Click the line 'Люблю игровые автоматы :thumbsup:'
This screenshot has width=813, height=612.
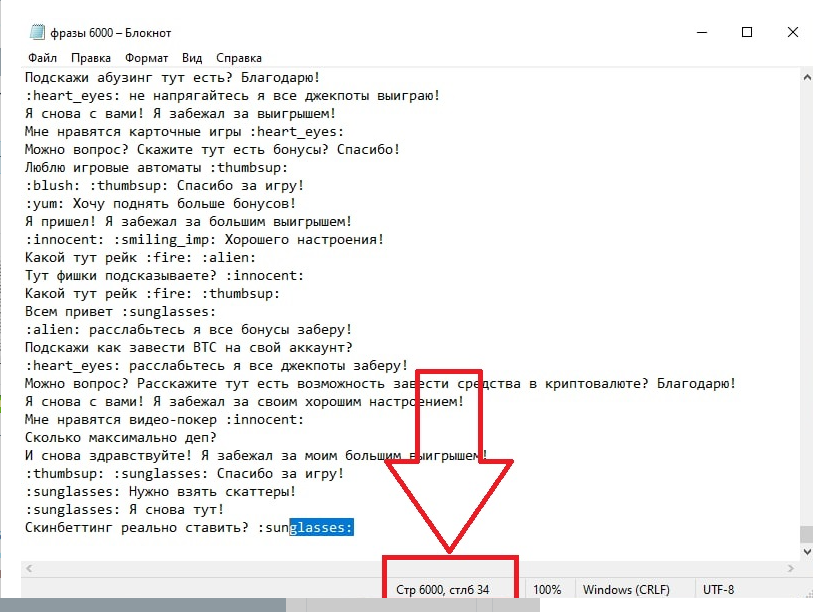click(156, 168)
